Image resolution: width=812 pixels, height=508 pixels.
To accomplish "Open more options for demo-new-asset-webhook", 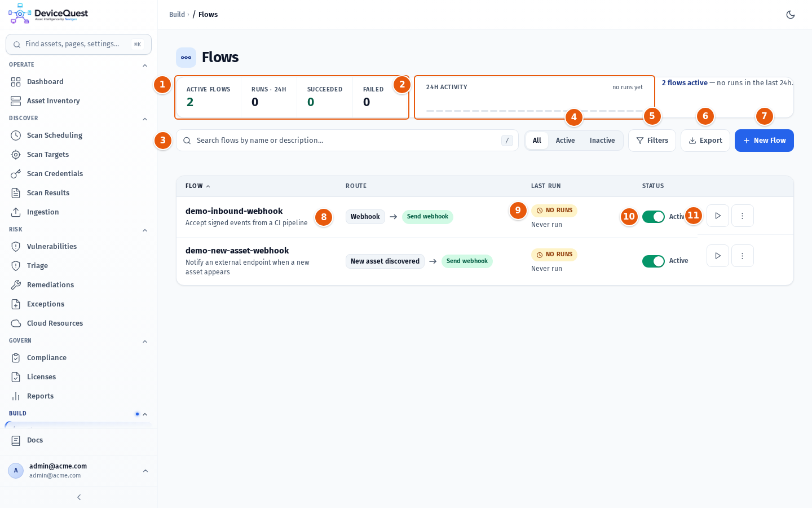I will click(743, 256).
